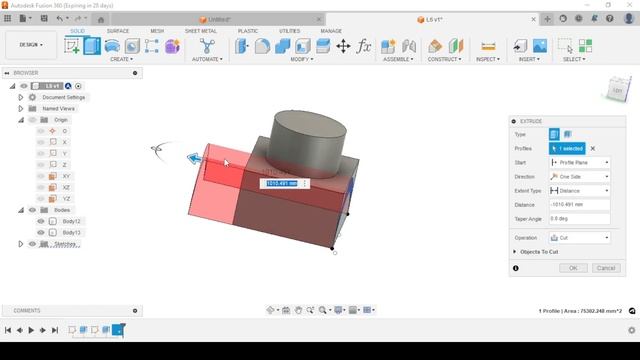
Task: Select the Insert Image (canvas) tool
Action: 540,46
